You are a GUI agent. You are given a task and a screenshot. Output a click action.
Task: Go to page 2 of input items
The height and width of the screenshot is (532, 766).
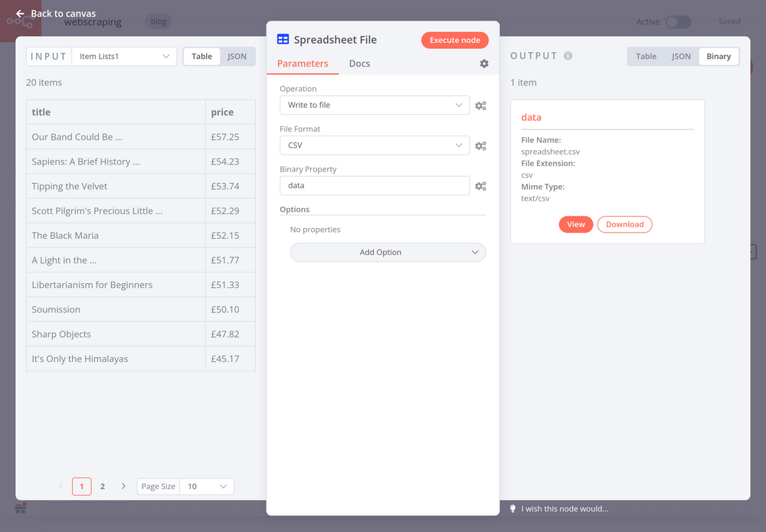click(102, 486)
